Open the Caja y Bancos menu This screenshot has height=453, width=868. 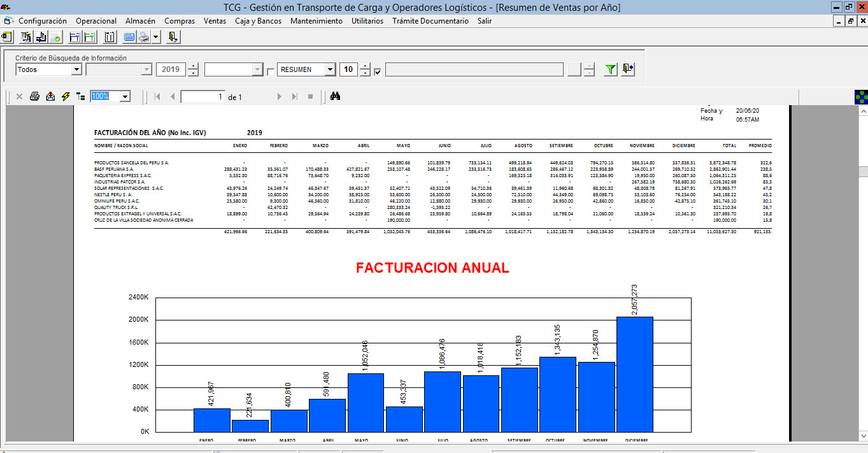(258, 21)
